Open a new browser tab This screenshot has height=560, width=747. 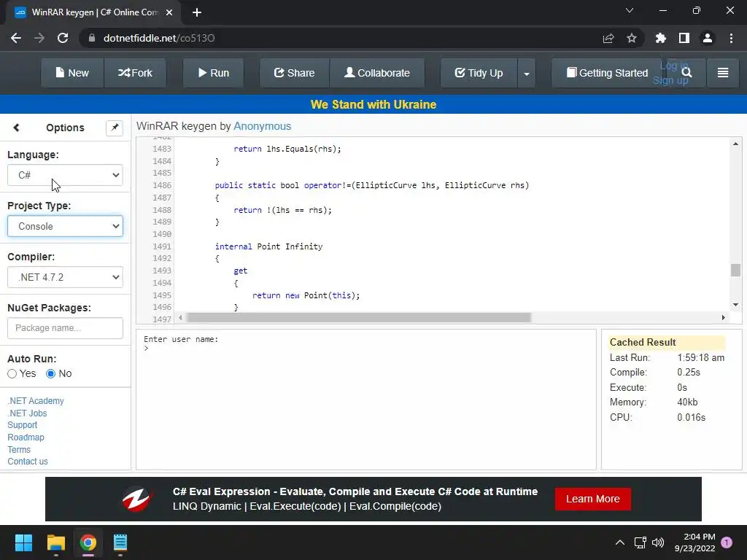pyautogui.click(x=197, y=13)
